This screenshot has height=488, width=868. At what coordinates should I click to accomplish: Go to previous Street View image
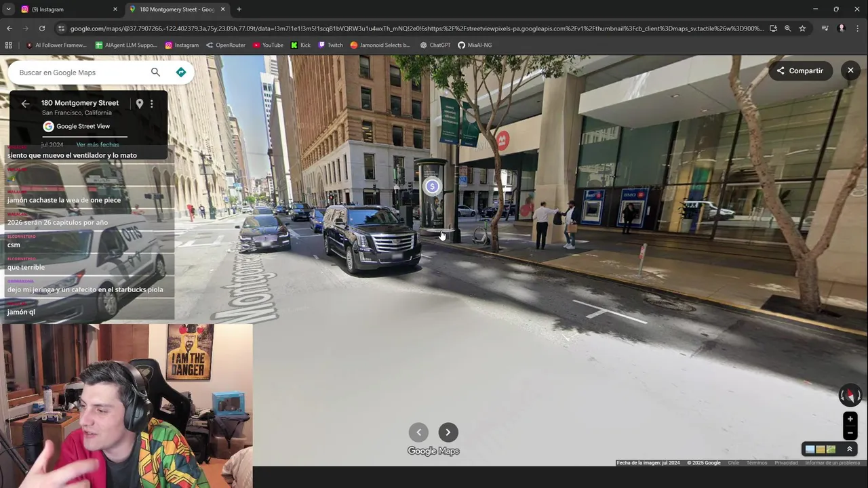point(418,432)
